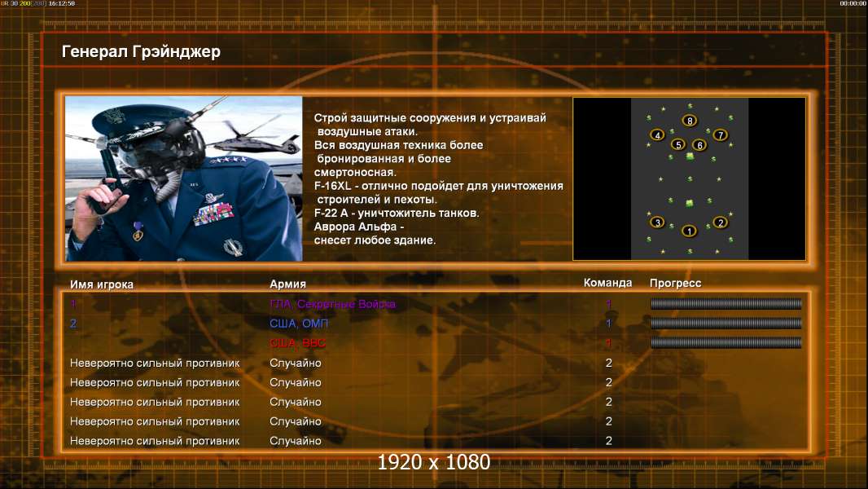Click the 'Команда' column header

tap(607, 283)
